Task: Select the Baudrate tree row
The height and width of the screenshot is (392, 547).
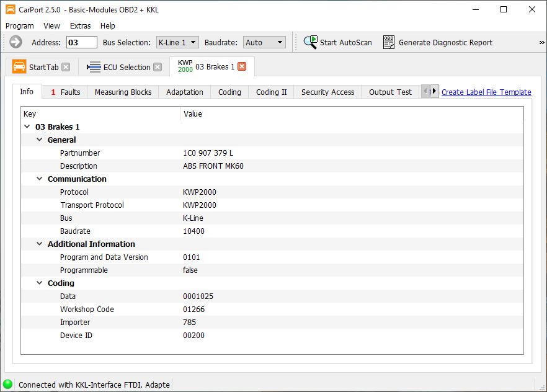Action: pos(272,231)
